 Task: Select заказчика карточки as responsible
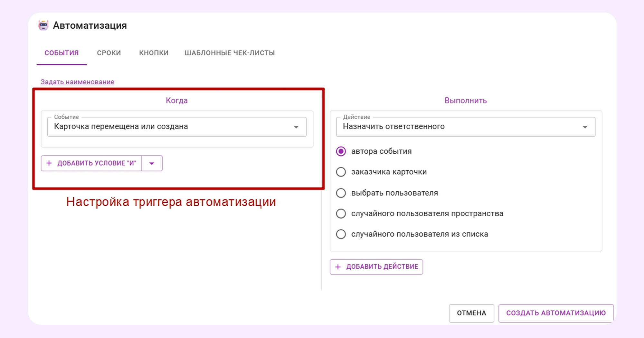click(341, 172)
